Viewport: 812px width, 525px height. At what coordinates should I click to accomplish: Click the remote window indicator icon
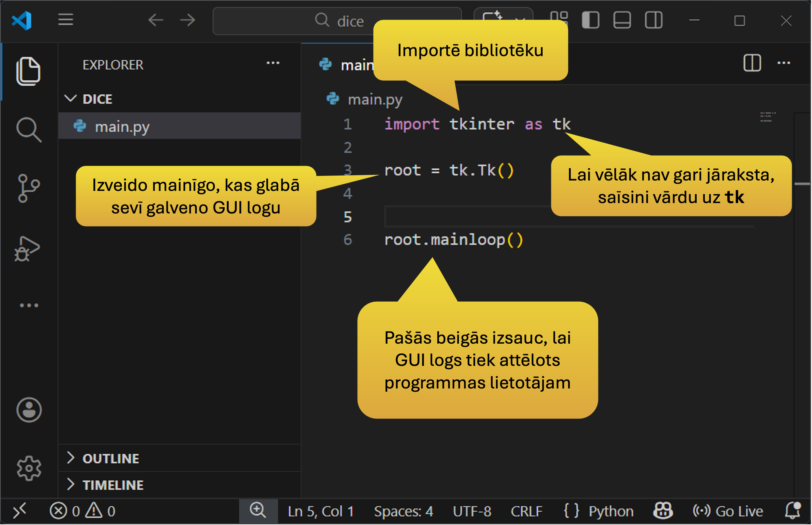[x=19, y=511]
